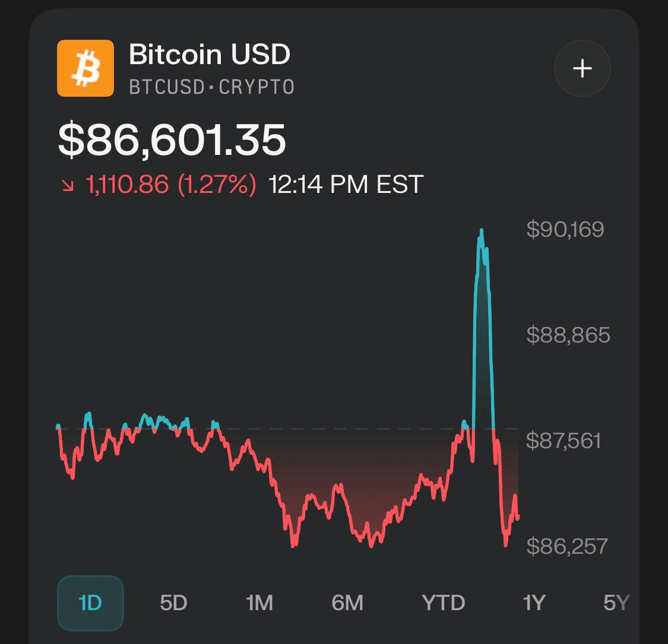Click the 1,110.86 (1.27%) change value
The height and width of the screenshot is (644, 668).
tap(171, 185)
